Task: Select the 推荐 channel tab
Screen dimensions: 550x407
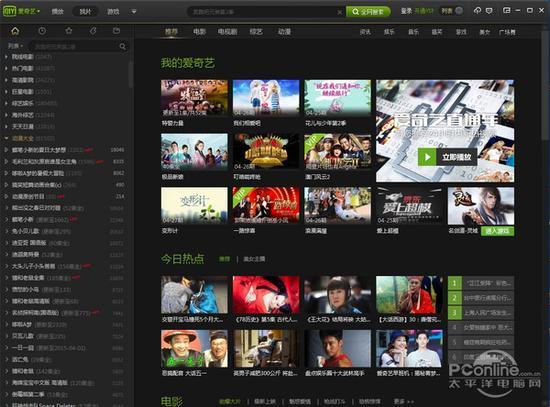Action: pyautogui.click(x=171, y=32)
